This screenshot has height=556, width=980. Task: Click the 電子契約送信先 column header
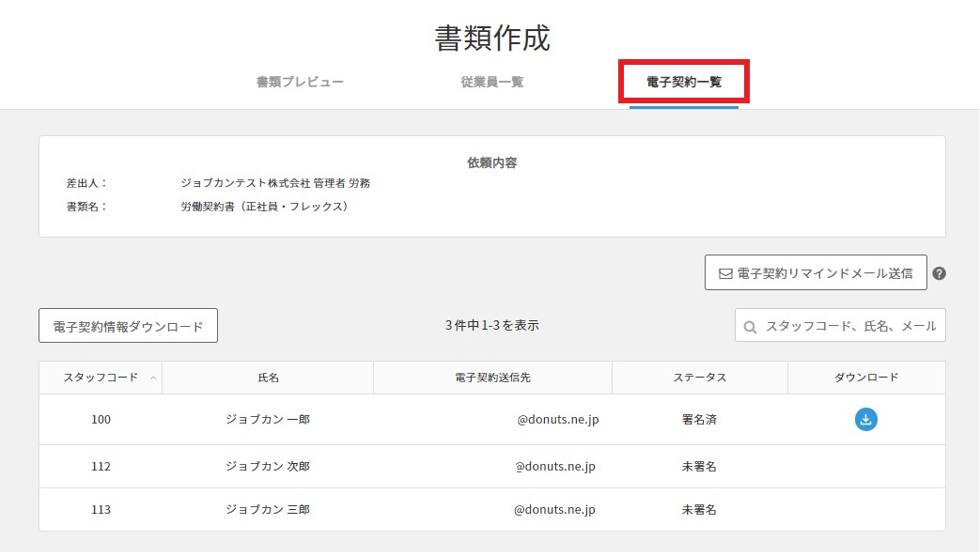click(492, 378)
